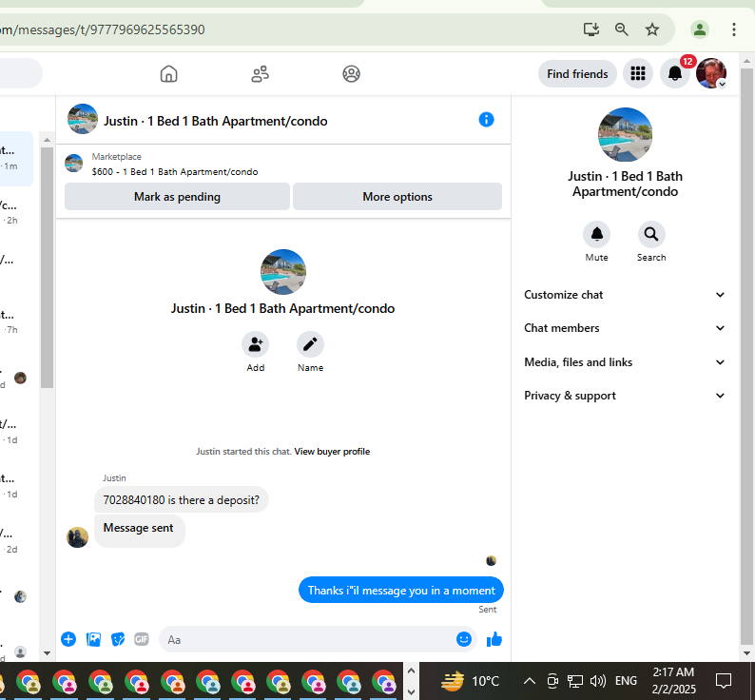Show hidden system tray icons arrow
755x700 pixels.
530,681
